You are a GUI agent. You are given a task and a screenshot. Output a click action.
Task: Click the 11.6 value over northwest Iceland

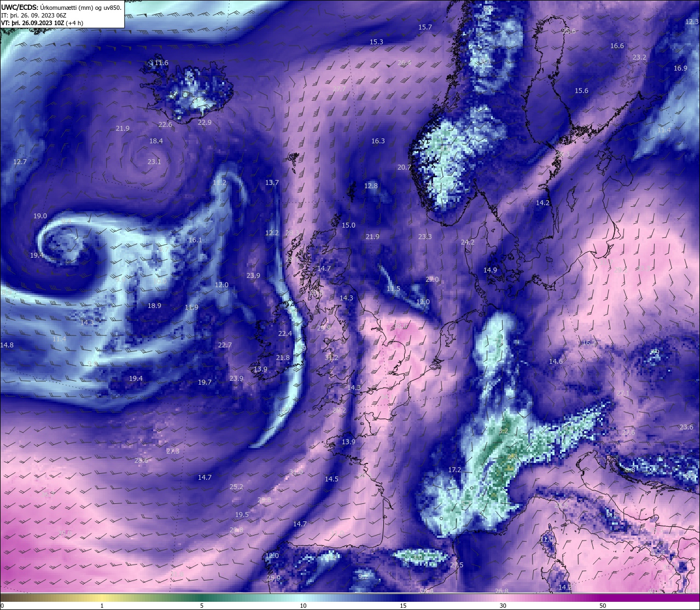click(x=161, y=63)
